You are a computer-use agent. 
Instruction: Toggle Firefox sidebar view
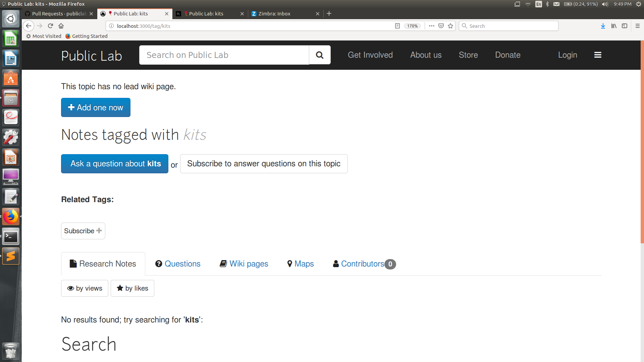click(x=625, y=26)
